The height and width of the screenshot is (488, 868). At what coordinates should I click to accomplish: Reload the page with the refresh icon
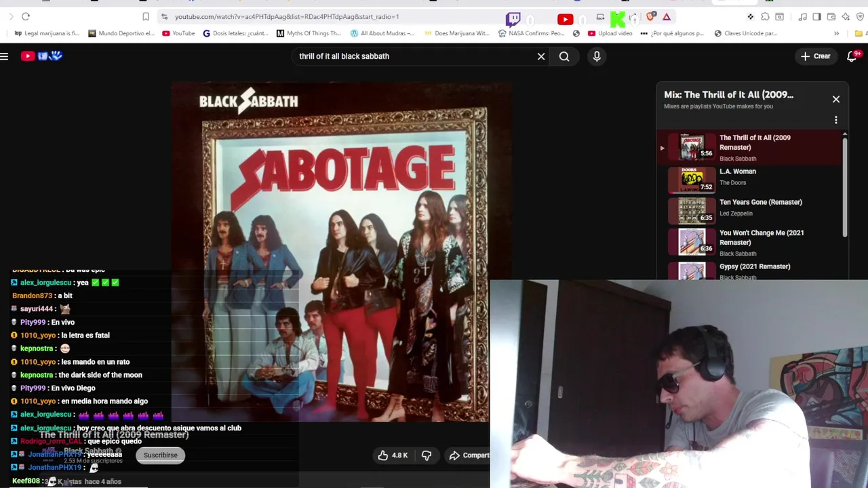point(26,16)
